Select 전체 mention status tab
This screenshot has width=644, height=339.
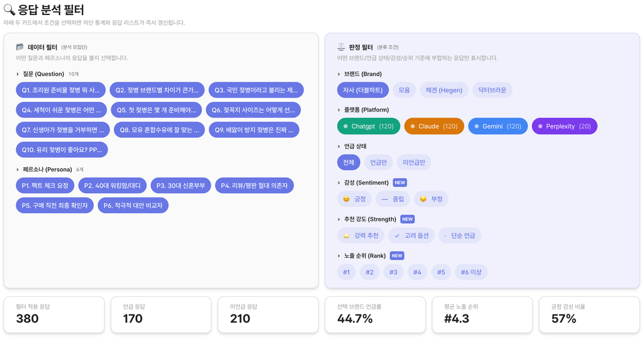(348, 162)
